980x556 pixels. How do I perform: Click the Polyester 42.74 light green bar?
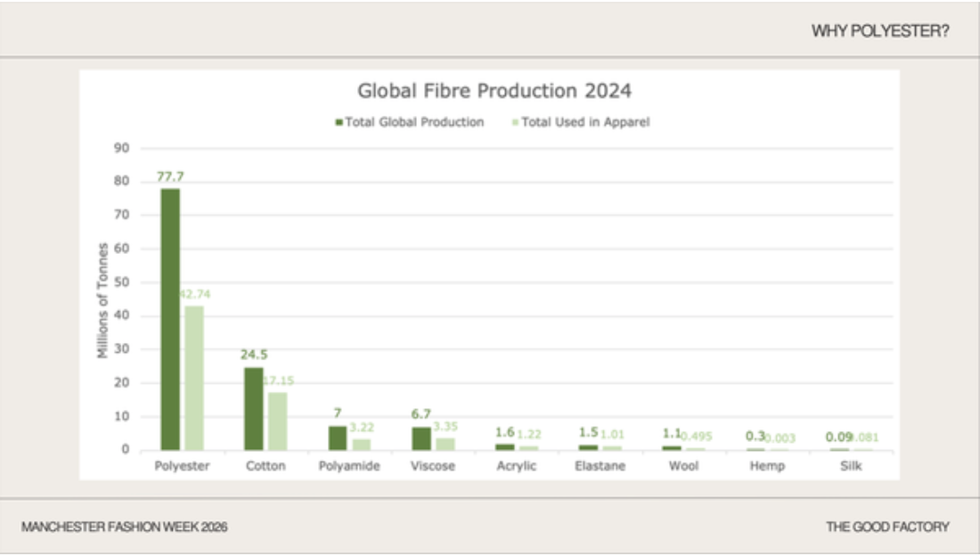pyautogui.click(x=193, y=378)
